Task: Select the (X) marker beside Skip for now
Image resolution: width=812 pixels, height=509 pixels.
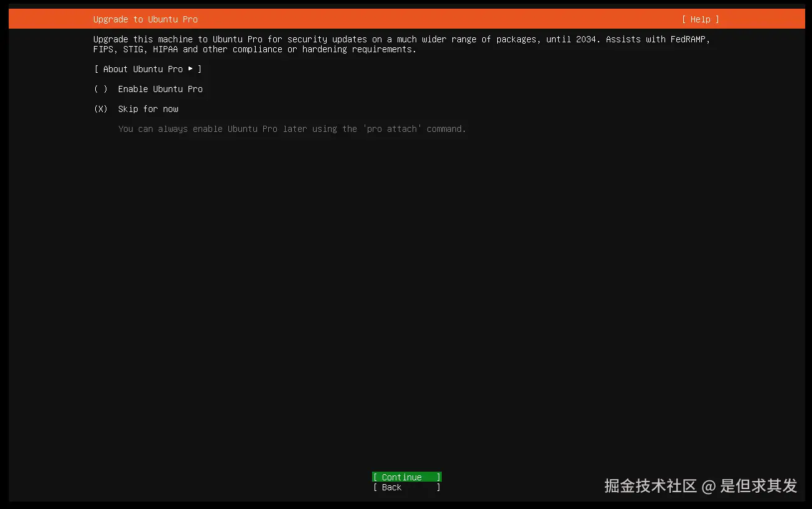Action: pyautogui.click(x=100, y=109)
